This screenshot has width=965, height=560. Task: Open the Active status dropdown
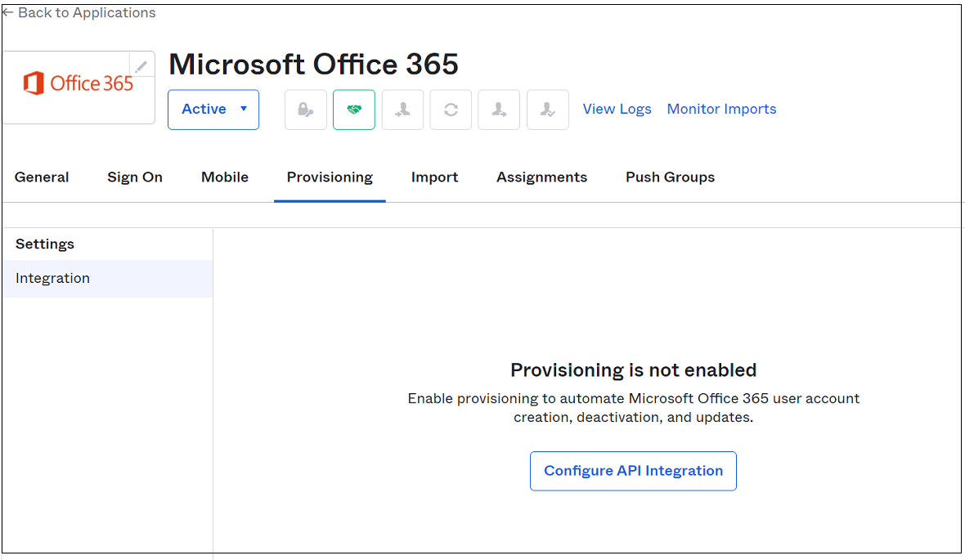coord(213,110)
